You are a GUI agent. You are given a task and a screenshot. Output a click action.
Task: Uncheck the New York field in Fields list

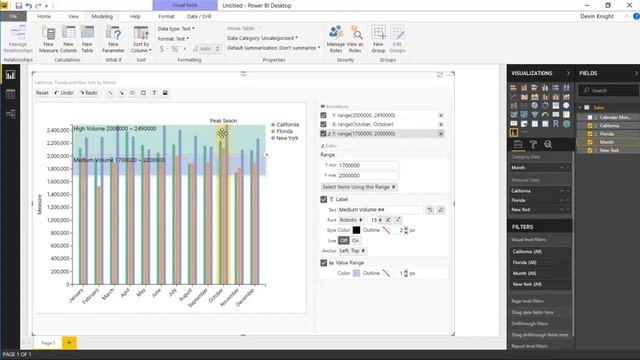point(590,151)
